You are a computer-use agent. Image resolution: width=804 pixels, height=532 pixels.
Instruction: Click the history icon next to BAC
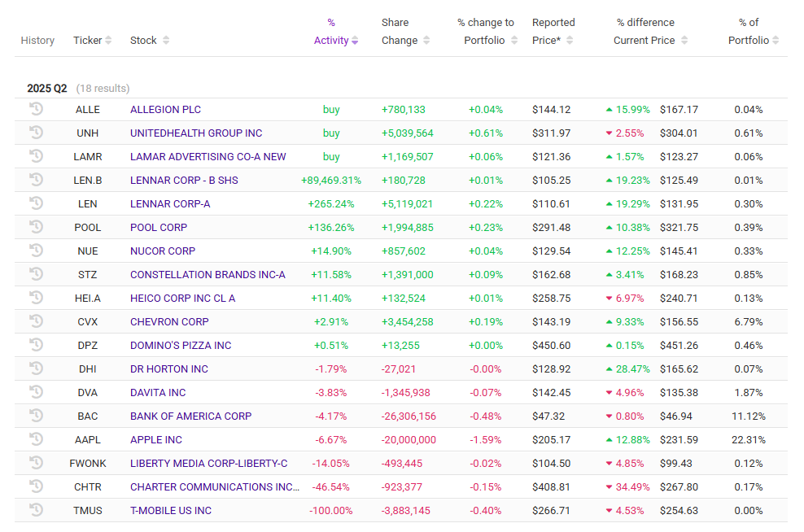(x=36, y=416)
